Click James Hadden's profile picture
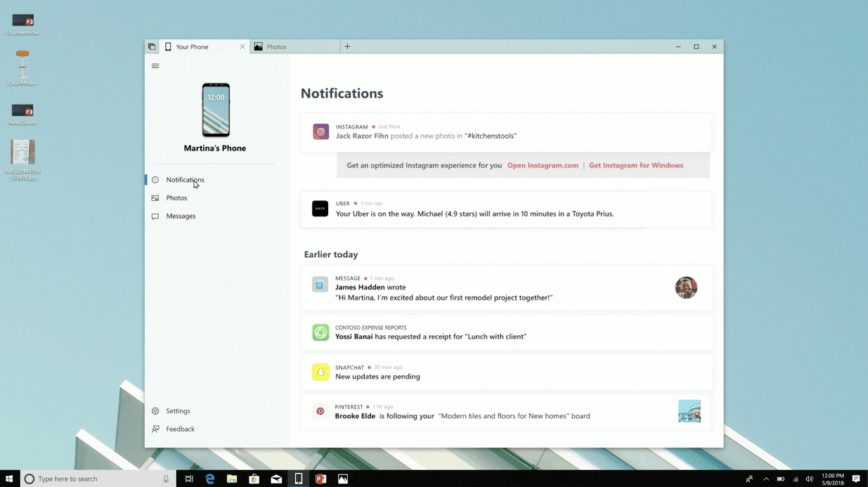This screenshot has width=868, height=487. click(x=686, y=287)
